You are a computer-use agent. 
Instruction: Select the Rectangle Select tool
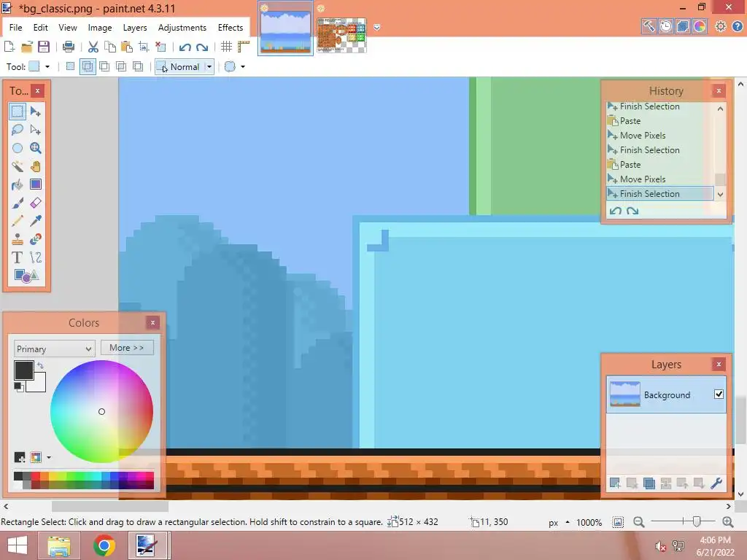(18, 112)
